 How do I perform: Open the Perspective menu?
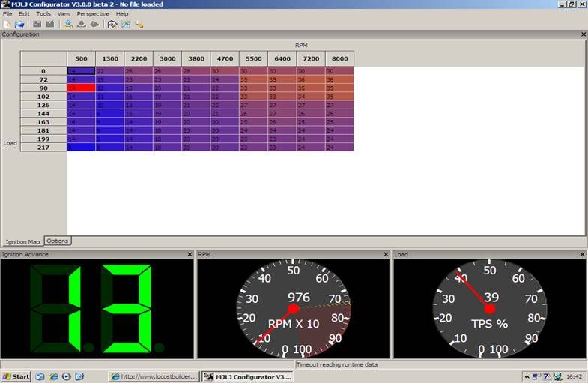92,14
